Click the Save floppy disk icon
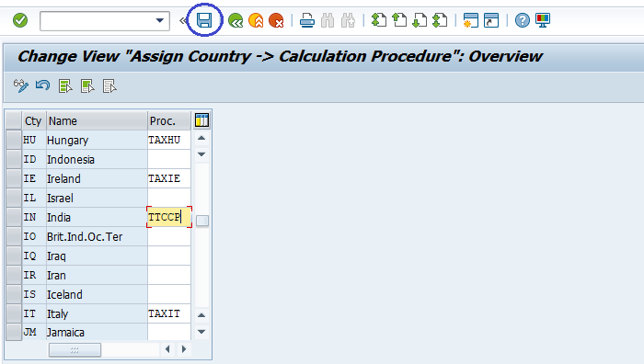 click(x=204, y=20)
